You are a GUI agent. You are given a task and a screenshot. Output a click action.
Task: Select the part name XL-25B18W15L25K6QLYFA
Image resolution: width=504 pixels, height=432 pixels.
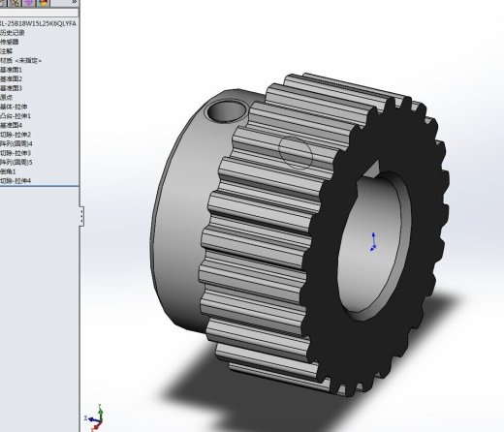pyautogui.click(x=38, y=23)
